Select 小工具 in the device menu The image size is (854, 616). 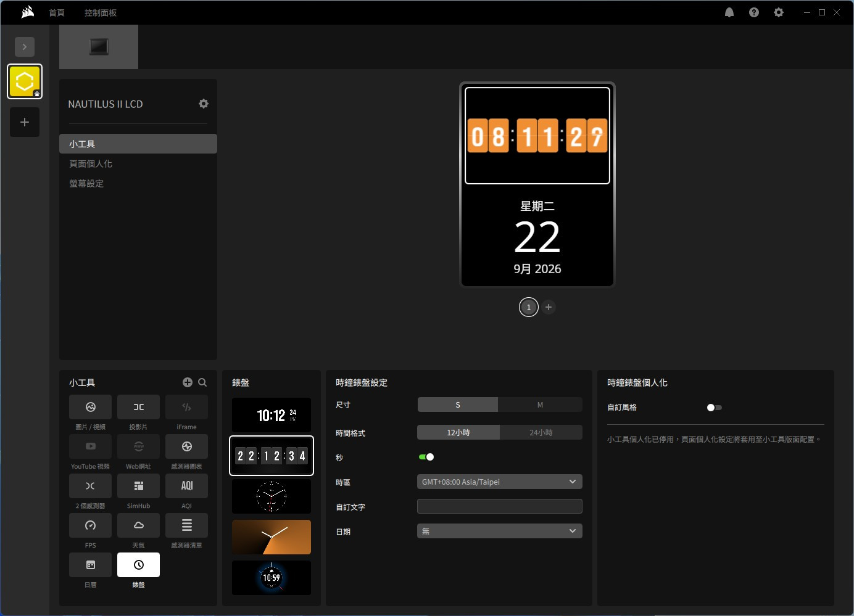[x=138, y=144]
